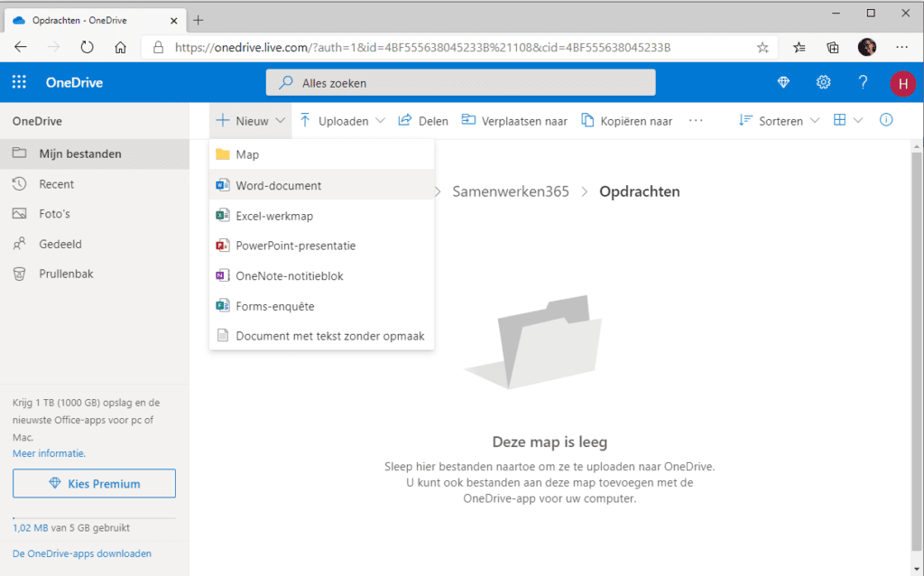The height and width of the screenshot is (576, 924).
Task: Expand the Nieuw dropdown button
Action: pyautogui.click(x=251, y=121)
